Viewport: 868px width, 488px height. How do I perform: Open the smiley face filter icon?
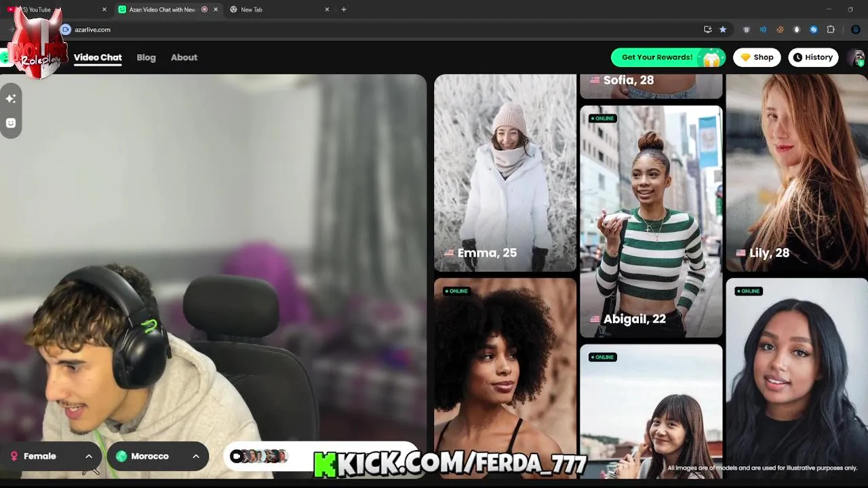[x=11, y=123]
